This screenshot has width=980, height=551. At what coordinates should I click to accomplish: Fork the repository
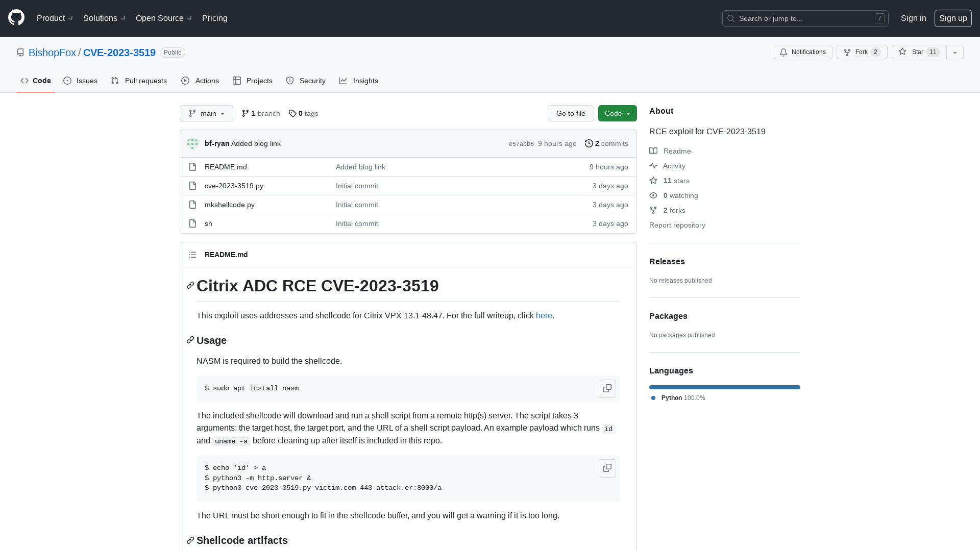862,52
